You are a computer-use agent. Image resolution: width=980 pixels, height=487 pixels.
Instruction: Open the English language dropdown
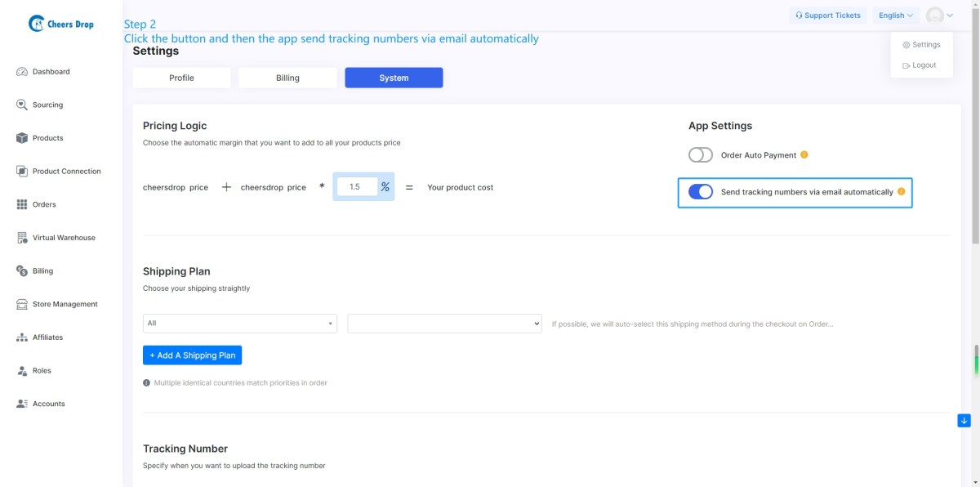(x=895, y=16)
